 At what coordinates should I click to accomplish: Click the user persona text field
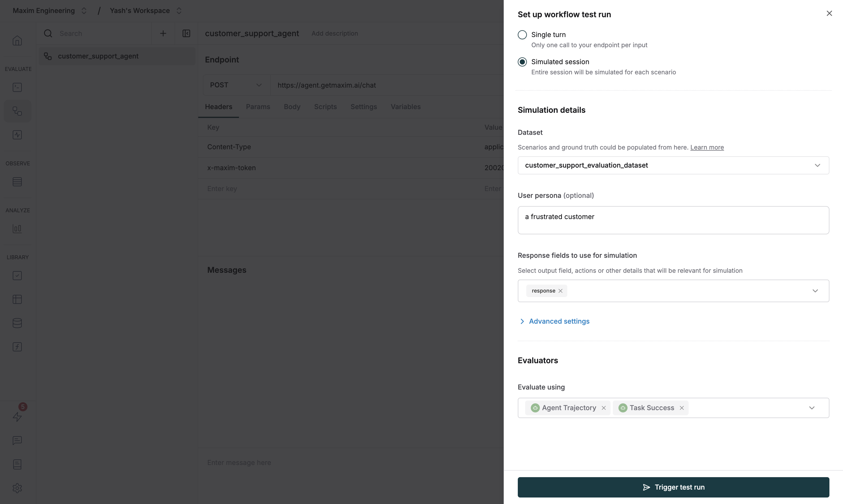pyautogui.click(x=673, y=220)
